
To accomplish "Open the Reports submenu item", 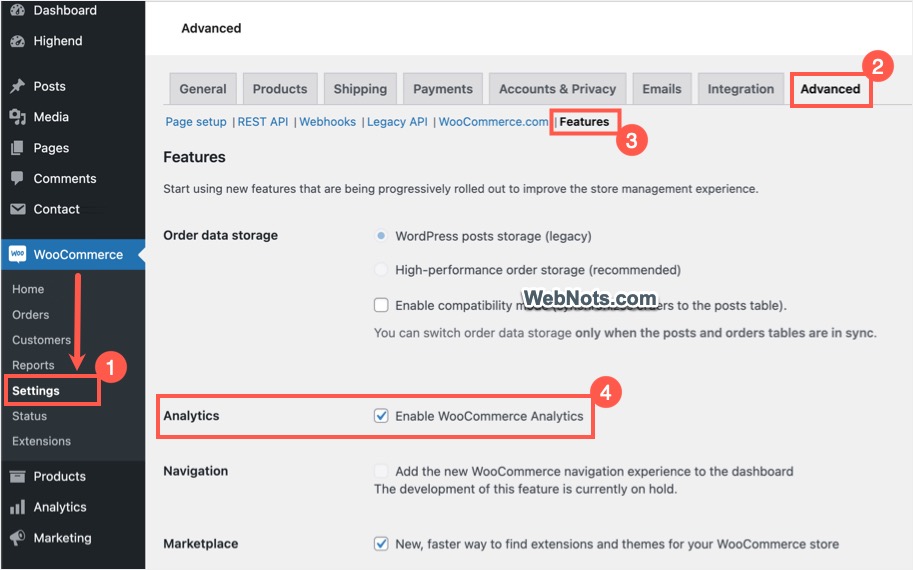I will (33, 365).
